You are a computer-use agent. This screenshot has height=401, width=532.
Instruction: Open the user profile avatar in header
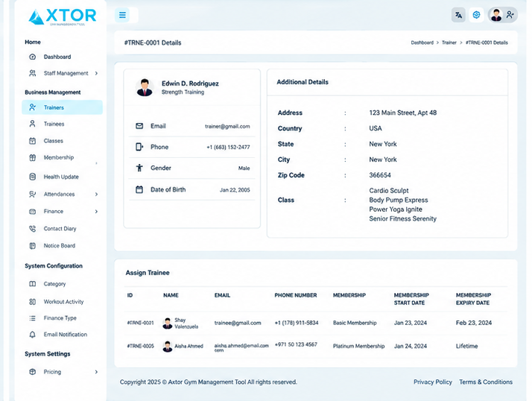pyautogui.click(x=496, y=15)
